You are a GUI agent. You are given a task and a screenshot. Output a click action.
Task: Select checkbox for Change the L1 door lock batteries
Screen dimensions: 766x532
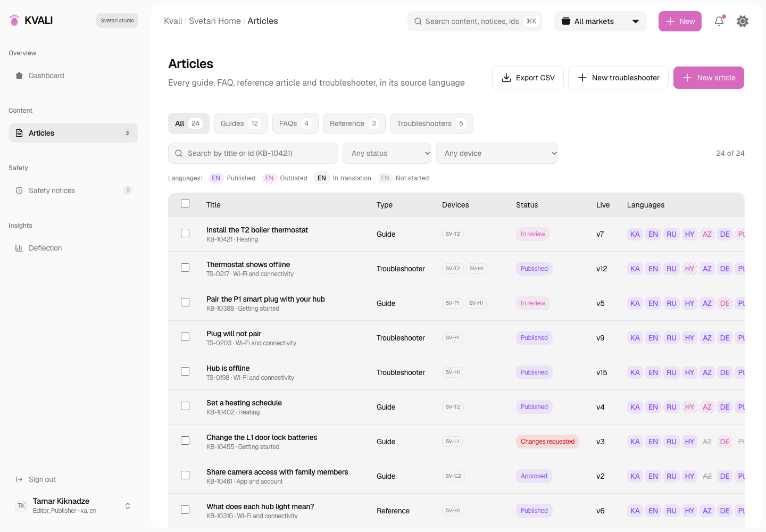pos(185,440)
